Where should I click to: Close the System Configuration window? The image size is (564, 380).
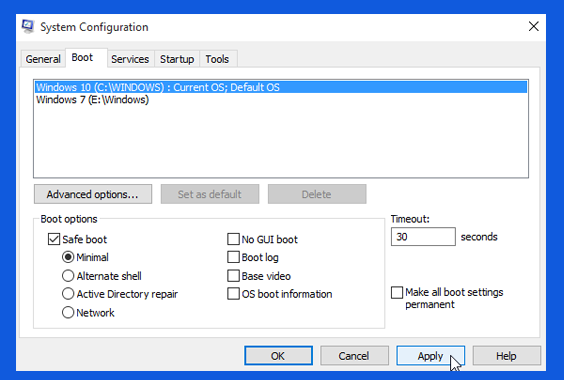(533, 26)
